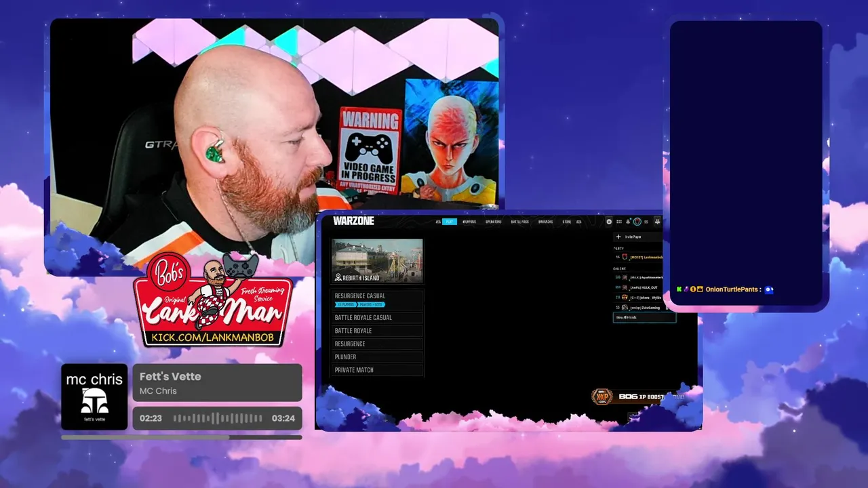Screen dimensions: 868x488
Task: Click the AquaMonsetter friend row
Action: click(638, 277)
